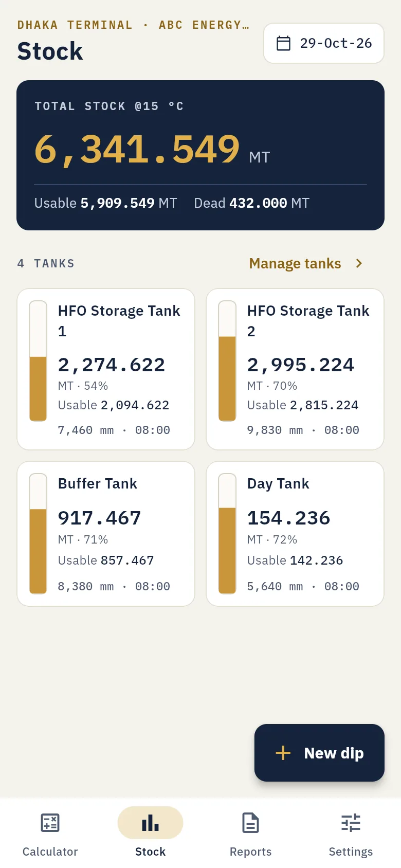
Task: Click the 4 TANKS section label
Action: pyautogui.click(x=46, y=263)
